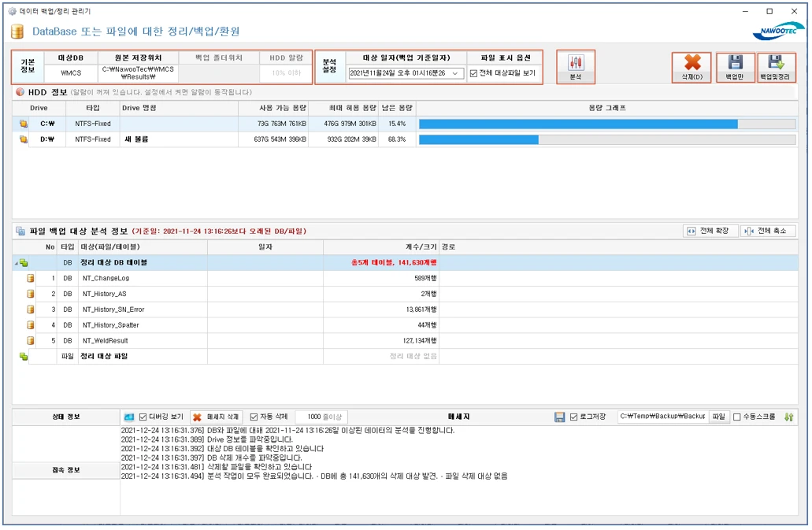Click the 15.4% remaining value for C drive
The width and height of the screenshot is (812, 530).
397,124
